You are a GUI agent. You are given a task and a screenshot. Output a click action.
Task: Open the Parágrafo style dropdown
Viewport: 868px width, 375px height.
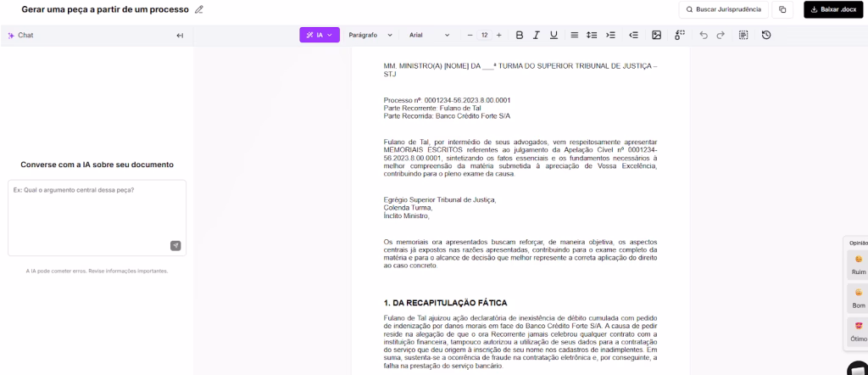(x=370, y=35)
